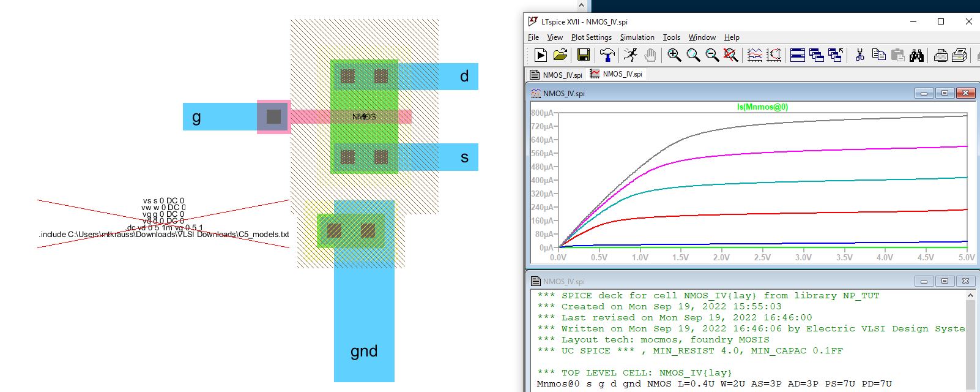The width and height of the screenshot is (980, 392).
Task: Open the Simulation menu
Action: [637, 37]
